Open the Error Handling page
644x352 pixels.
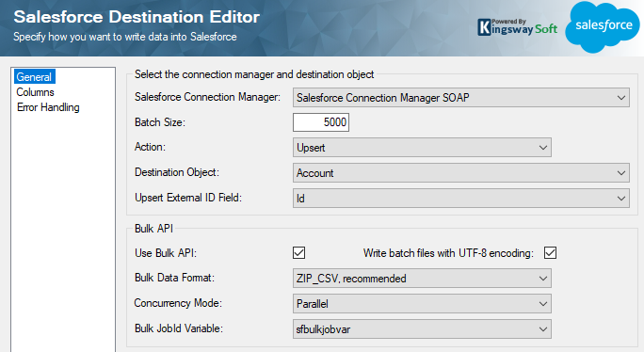point(48,107)
